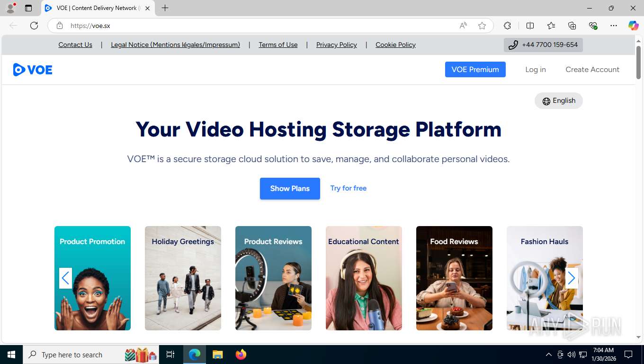Click Create Account

click(x=592, y=70)
